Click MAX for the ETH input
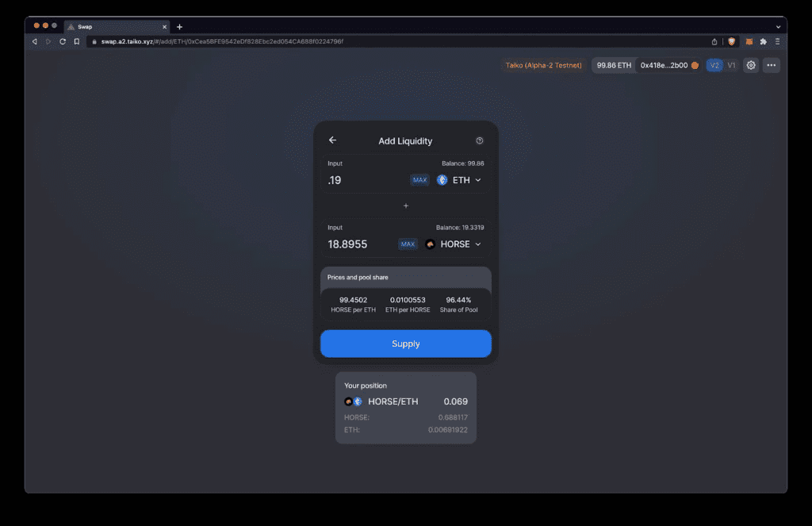Viewport: 812px width, 526px height. tap(419, 180)
